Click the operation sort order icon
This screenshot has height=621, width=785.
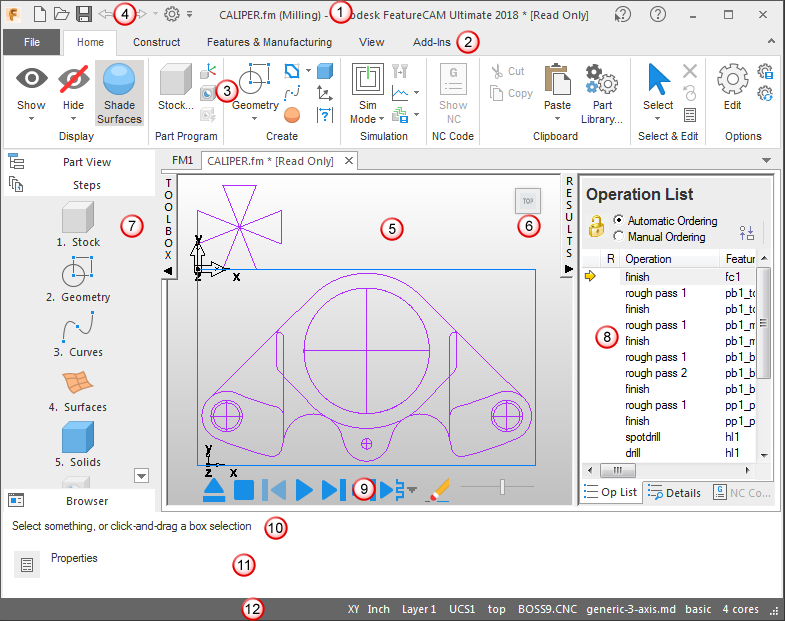(x=747, y=233)
